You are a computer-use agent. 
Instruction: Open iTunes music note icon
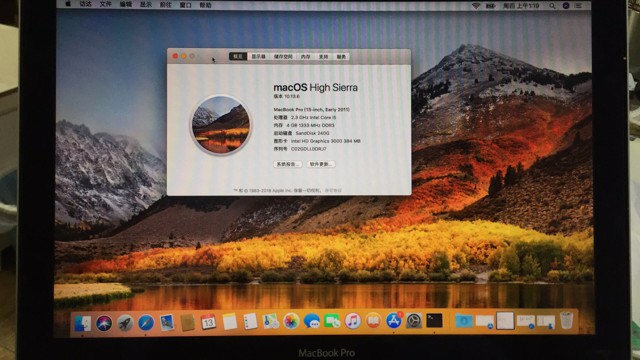353,320
